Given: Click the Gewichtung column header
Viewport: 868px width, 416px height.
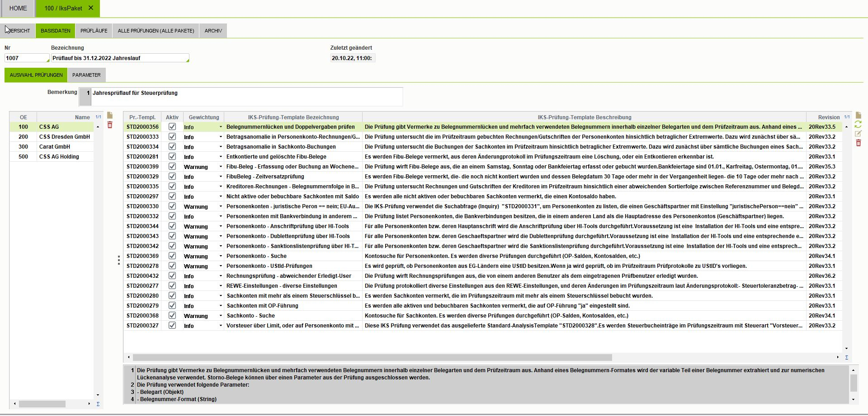Looking at the screenshot, I should tap(204, 117).
